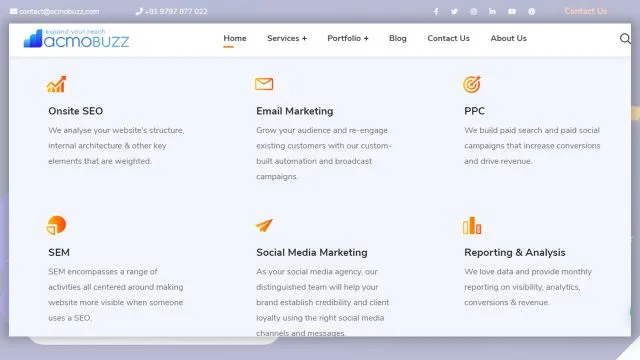
Task: Open the Twitter social icon
Action: pyautogui.click(x=454, y=11)
